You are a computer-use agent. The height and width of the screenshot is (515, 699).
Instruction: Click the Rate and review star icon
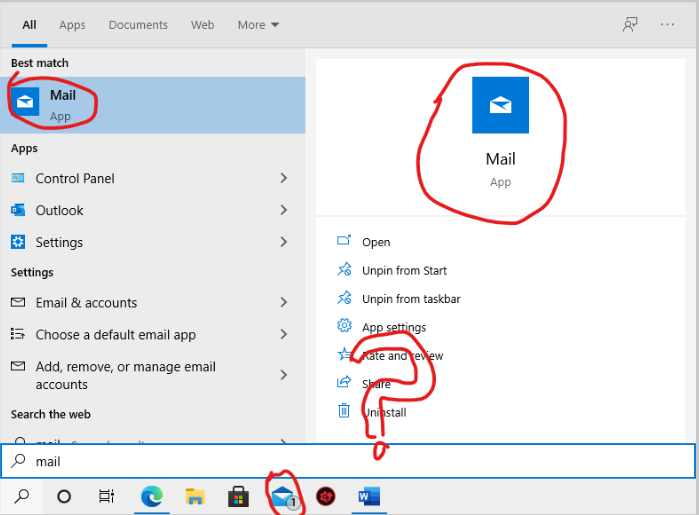point(344,354)
